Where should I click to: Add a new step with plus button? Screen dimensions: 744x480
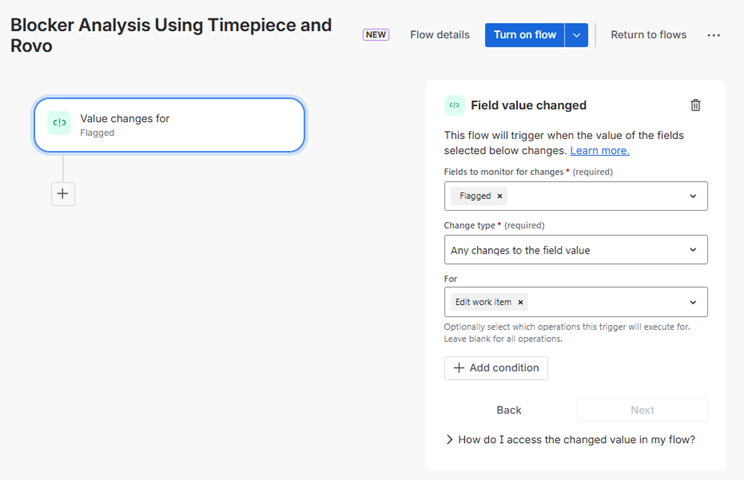[63, 194]
